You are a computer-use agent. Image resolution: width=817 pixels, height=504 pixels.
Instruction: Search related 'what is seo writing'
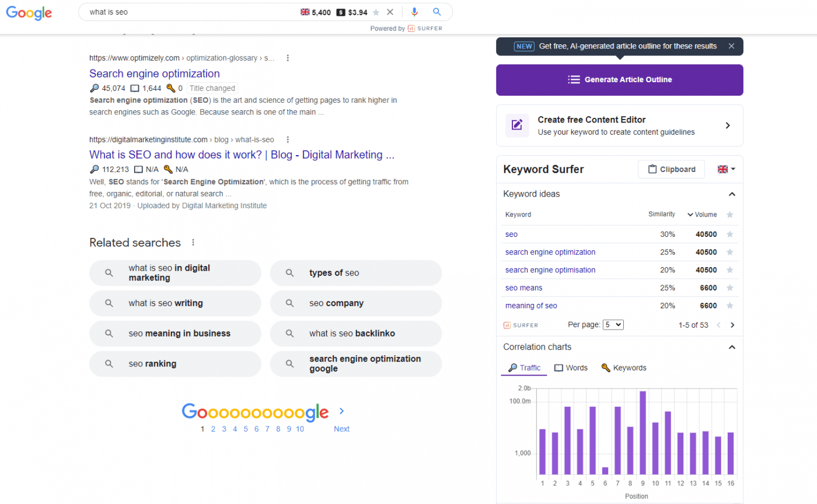175,303
